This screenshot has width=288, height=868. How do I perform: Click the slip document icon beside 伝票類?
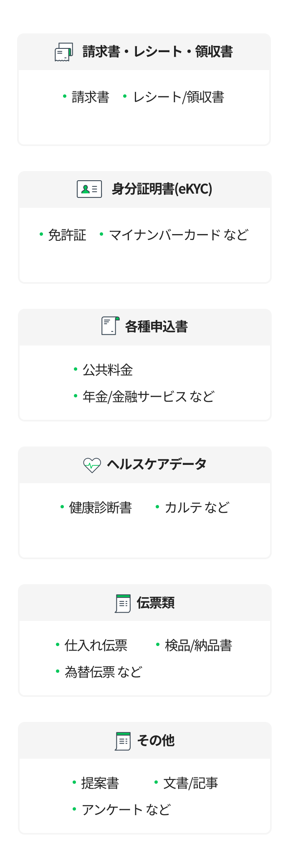coord(123,603)
